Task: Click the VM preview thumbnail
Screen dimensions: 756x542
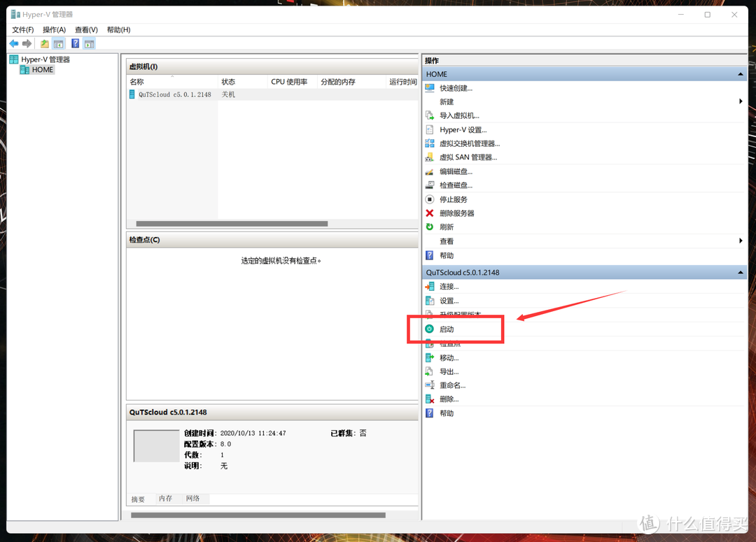Action: [156, 446]
